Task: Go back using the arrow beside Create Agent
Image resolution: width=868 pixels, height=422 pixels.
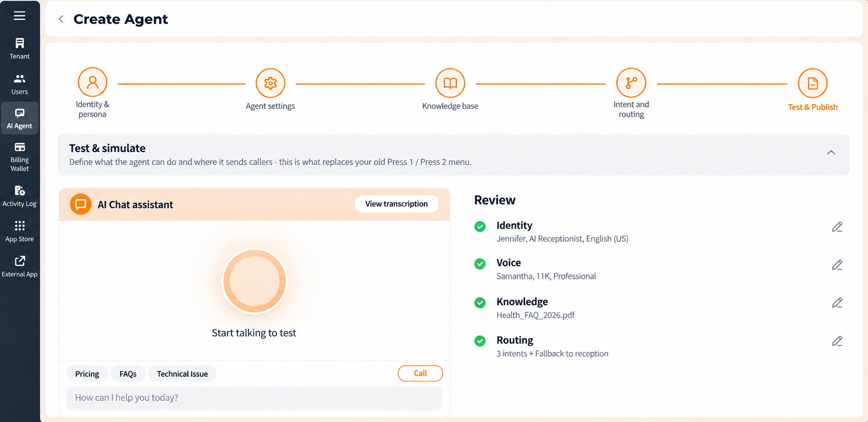Action: pyautogui.click(x=61, y=19)
